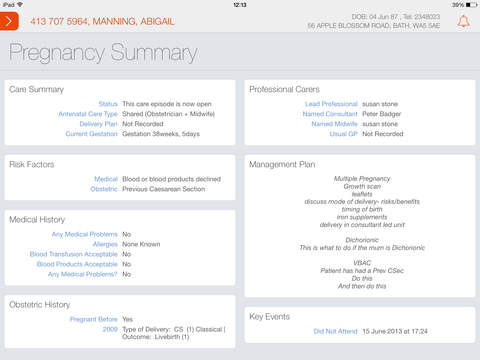Screen dimensions: 480x360
Task: Open Obstetric risk factor link
Action: (x=104, y=189)
